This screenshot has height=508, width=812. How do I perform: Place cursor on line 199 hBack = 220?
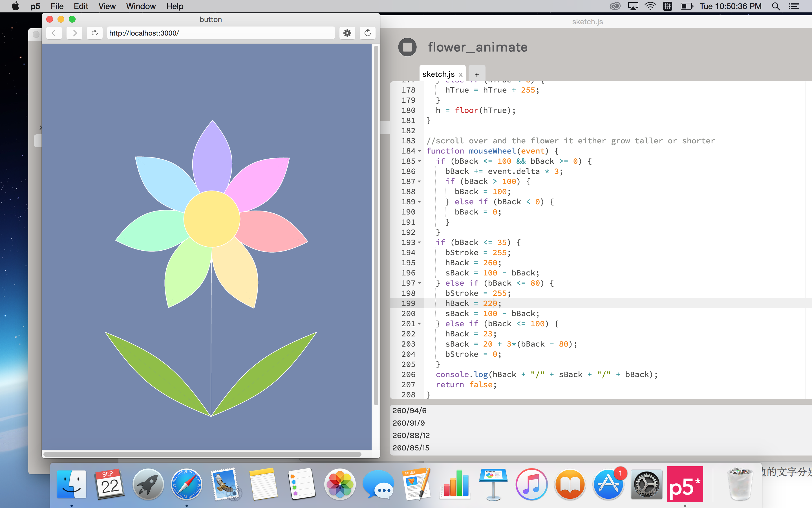coord(473,303)
